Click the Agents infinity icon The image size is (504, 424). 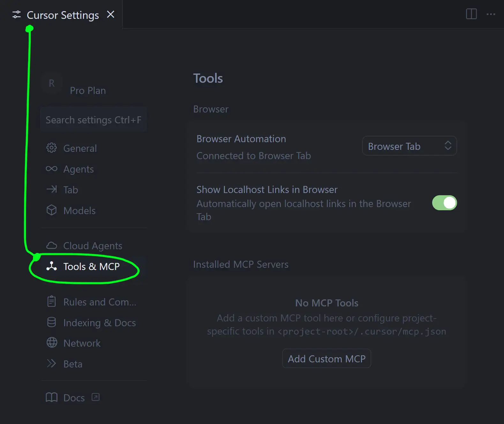[x=51, y=169]
